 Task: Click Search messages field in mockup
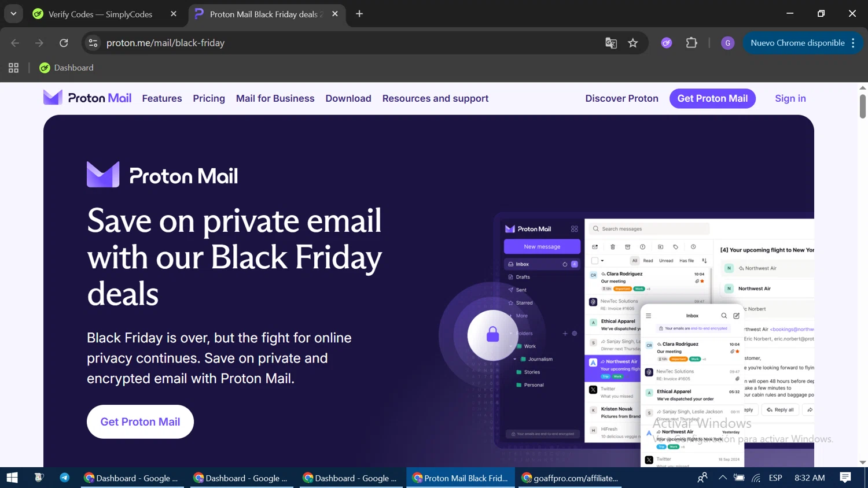(649, 228)
